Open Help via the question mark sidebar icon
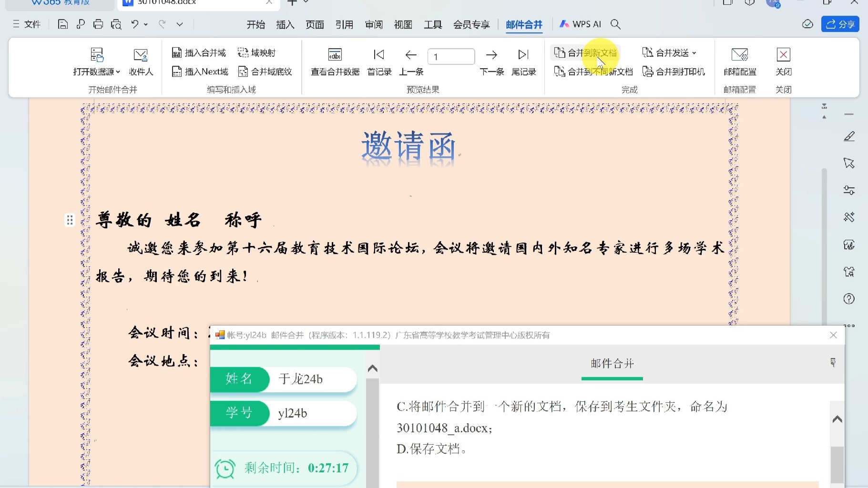Viewport: 868px width, 488px height. click(x=848, y=299)
